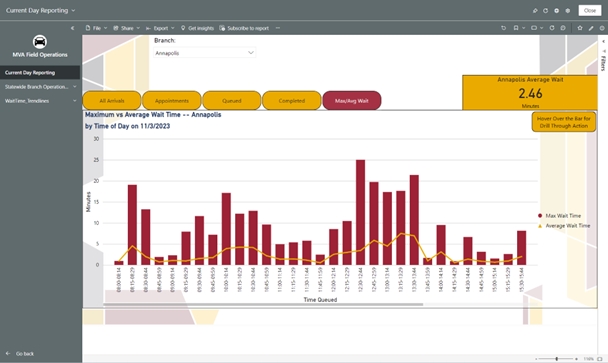Click the Edit pencil icon
The height and width of the screenshot is (363, 608).
[591, 28]
